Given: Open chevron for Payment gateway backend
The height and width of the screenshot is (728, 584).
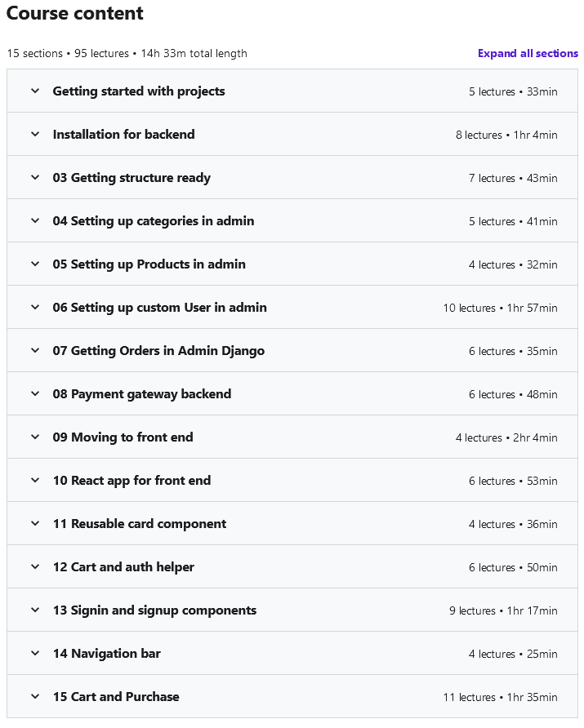Looking at the screenshot, I should 35,393.
